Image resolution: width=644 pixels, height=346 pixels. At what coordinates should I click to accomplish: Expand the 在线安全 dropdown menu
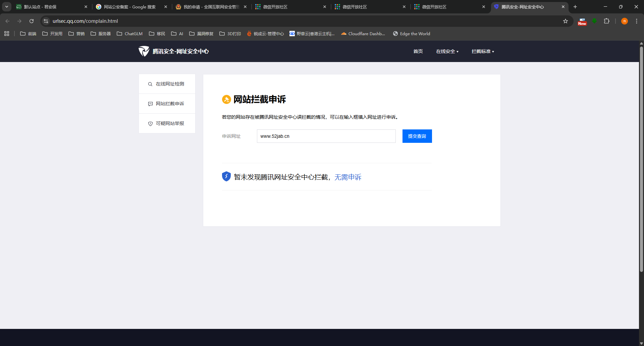coord(447,51)
